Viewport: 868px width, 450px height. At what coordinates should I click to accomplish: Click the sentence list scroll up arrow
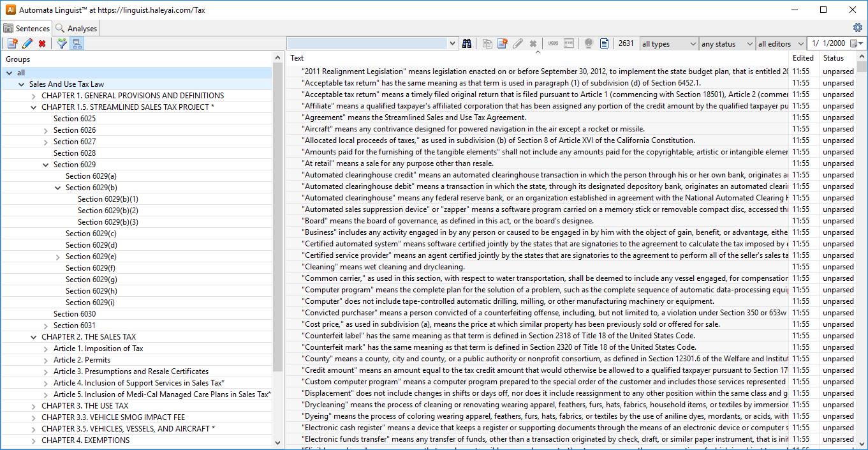[862, 58]
